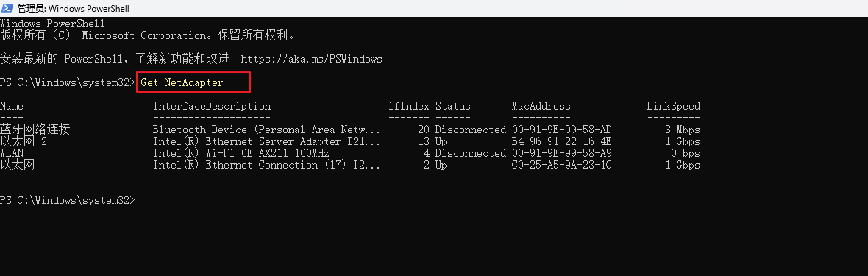Image resolution: width=868 pixels, height=276 pixels.
Task: Click the InterfaceDescription column header
Action: click(x=212, y=106)
